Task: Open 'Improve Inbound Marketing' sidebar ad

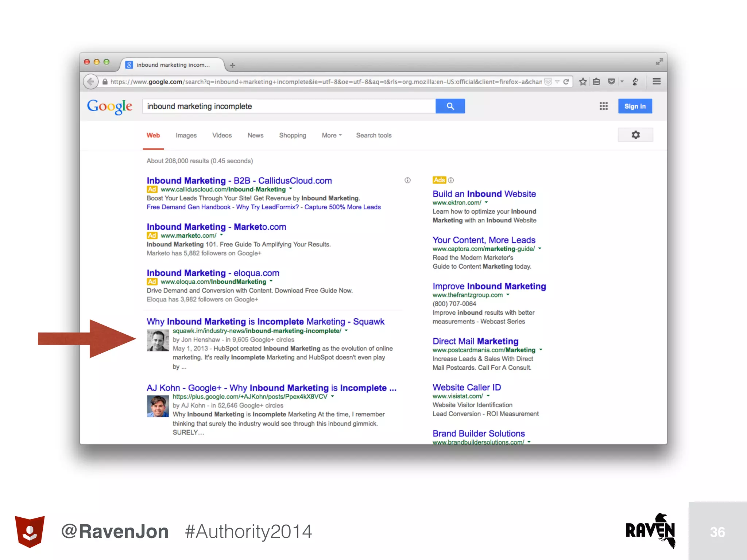Action: [x=489, y=286]
